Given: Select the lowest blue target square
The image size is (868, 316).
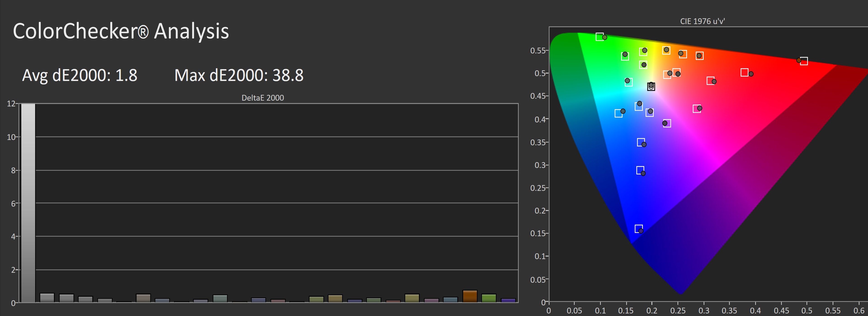Looking at the screenshot, I should coord(639,229).
